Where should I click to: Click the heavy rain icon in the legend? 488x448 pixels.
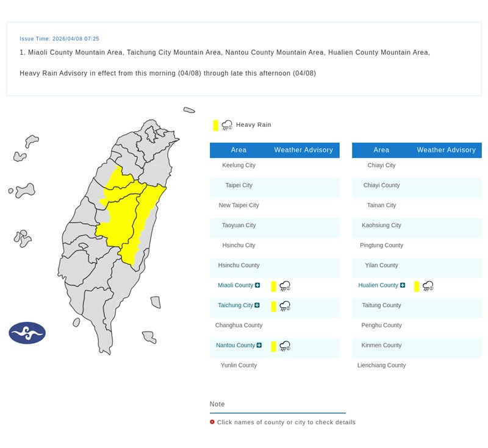point(227,125)
